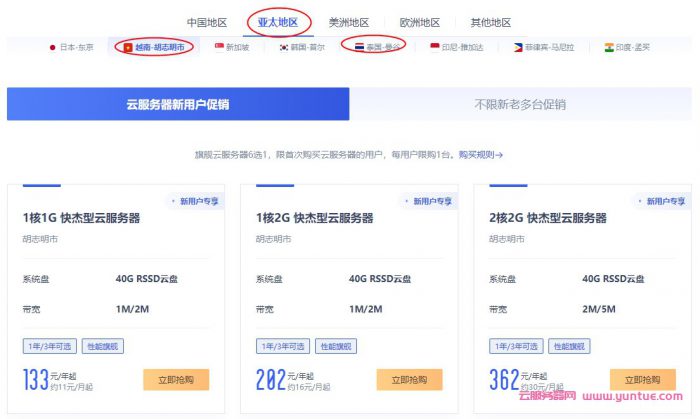Open the 美洲地区 region tab
700x419 pixels.
tap(349, 22)
